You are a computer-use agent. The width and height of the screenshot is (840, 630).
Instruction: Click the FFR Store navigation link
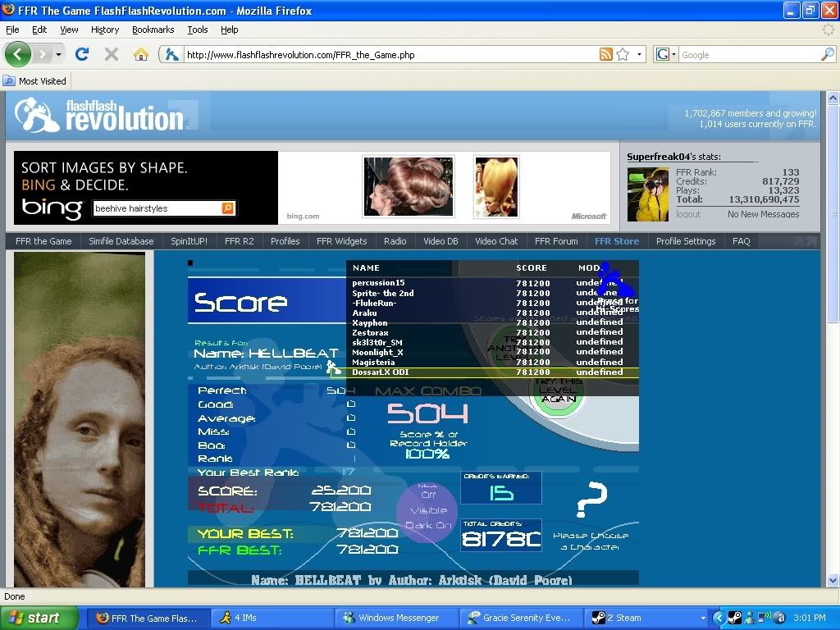pyautogui.click(x=616, y=241)
